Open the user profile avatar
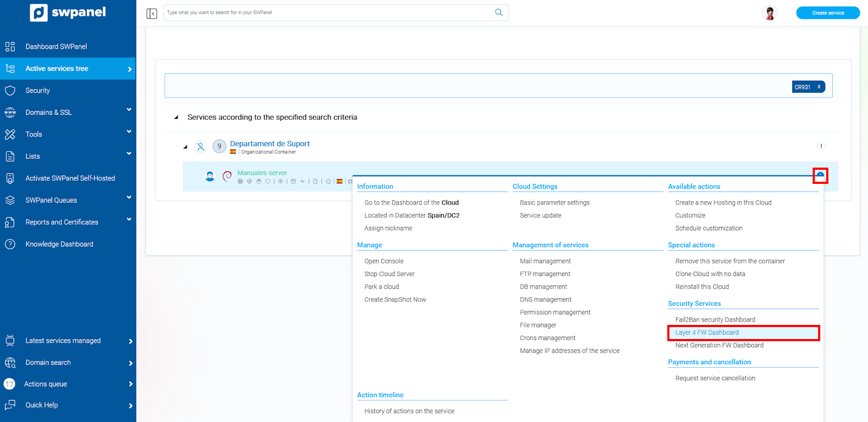 (769, 12)
